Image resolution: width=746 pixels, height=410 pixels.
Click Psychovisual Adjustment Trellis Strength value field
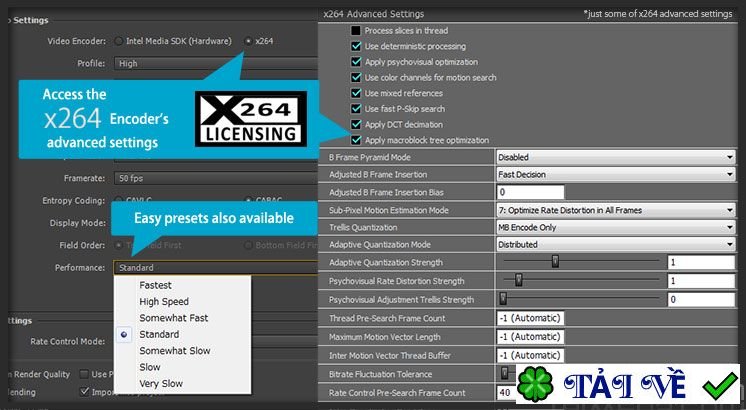click(701, 300)
